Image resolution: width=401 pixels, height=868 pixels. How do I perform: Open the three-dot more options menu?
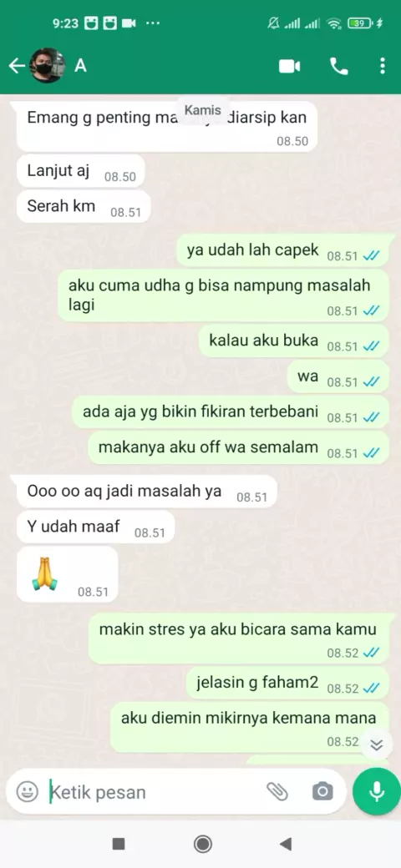[382, 67]
